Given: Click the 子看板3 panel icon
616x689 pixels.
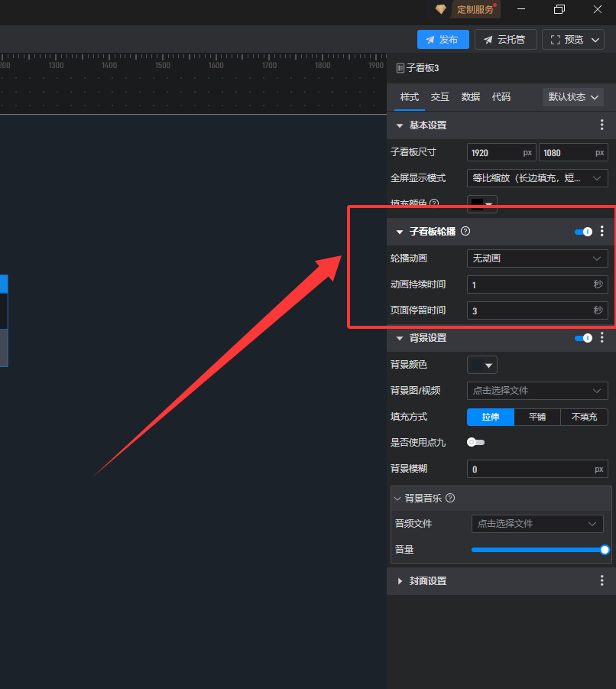Looking at the screenshot, I should [400, 68].
